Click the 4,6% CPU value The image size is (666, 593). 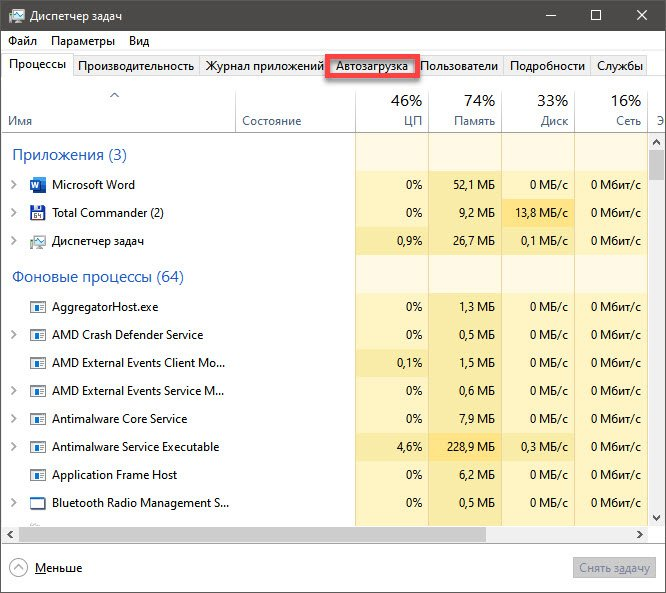[x=409, y=447]
